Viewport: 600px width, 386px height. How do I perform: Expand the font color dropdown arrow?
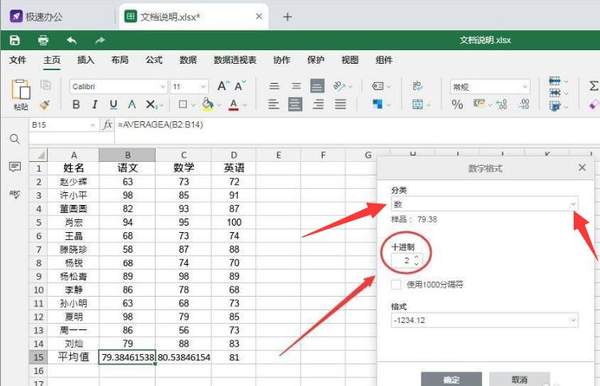point(245,105)
